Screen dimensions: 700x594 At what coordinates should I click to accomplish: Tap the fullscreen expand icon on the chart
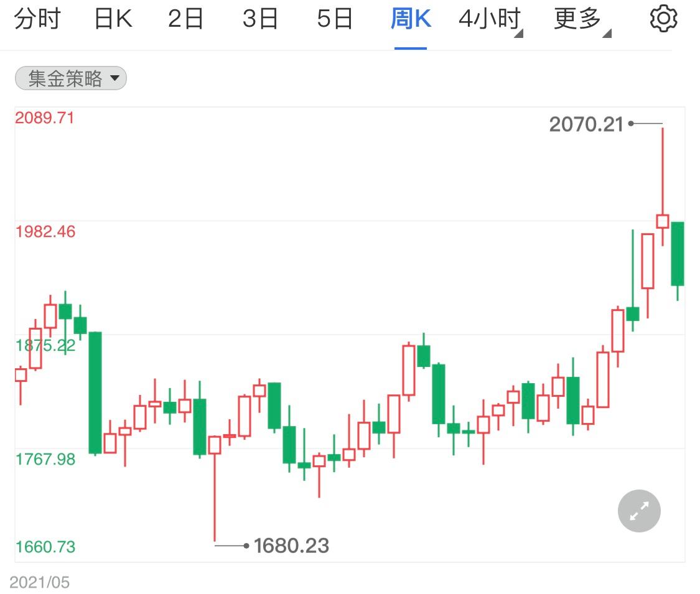638,511
